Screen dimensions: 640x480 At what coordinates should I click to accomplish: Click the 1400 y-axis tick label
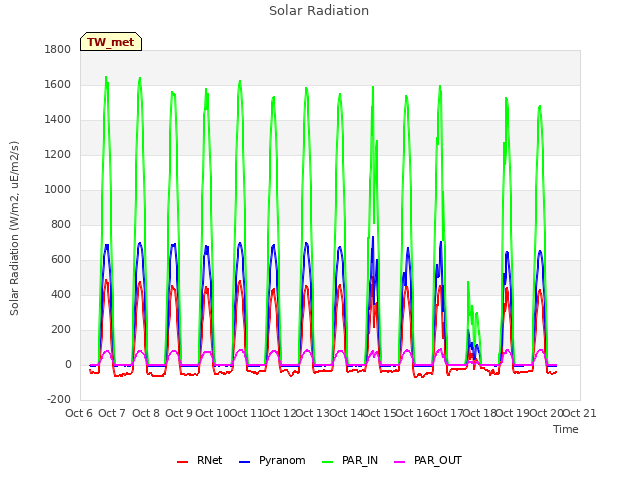point(58,120)
